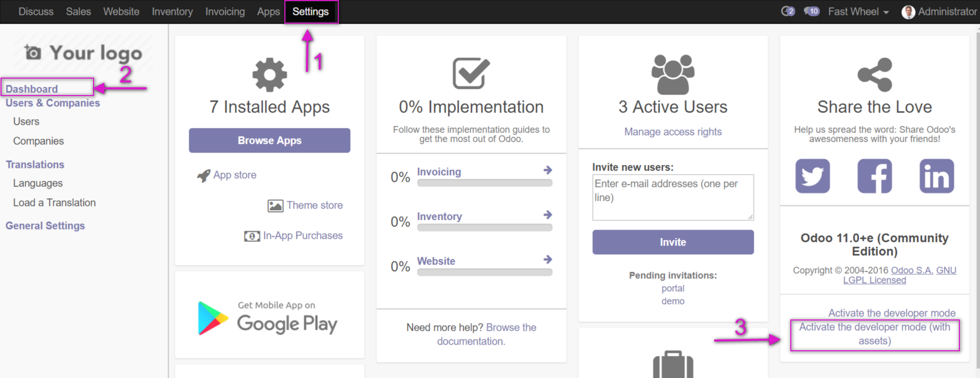Click the Invoicing implementation arrow icon
The image size is (980, 378).
point(548,170)
